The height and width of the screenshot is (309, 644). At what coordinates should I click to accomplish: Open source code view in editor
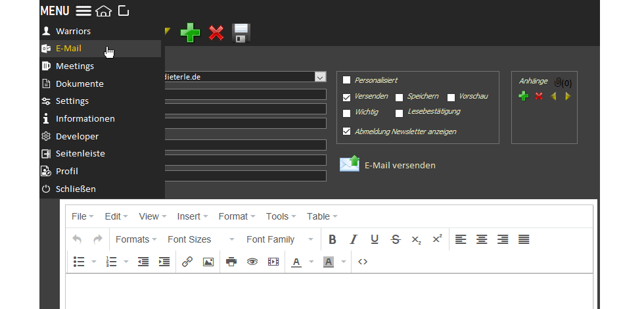pyautogui.click(x=363, y=262)
